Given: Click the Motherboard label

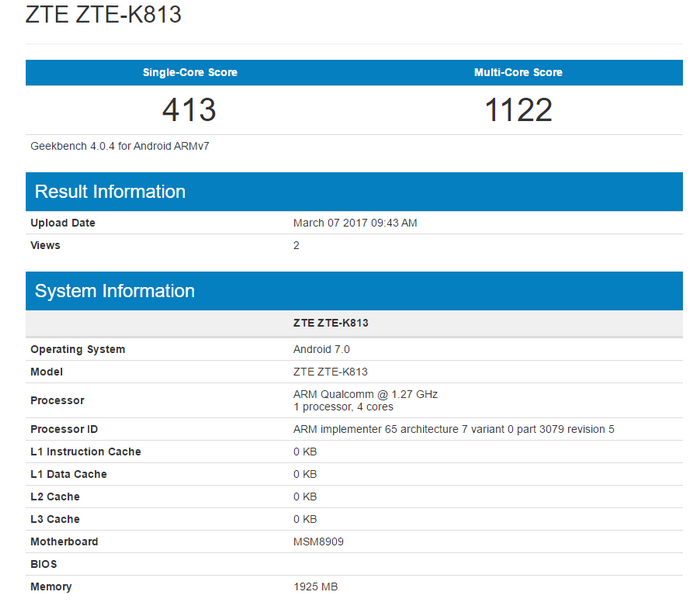Looking at the screenshot, I should pyautogui.click(x=64, y=542).
